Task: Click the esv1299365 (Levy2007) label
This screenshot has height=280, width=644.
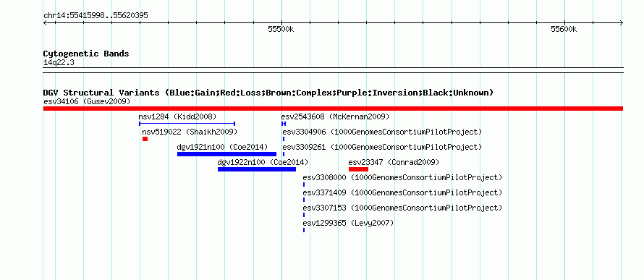Action: pos(348,223)
